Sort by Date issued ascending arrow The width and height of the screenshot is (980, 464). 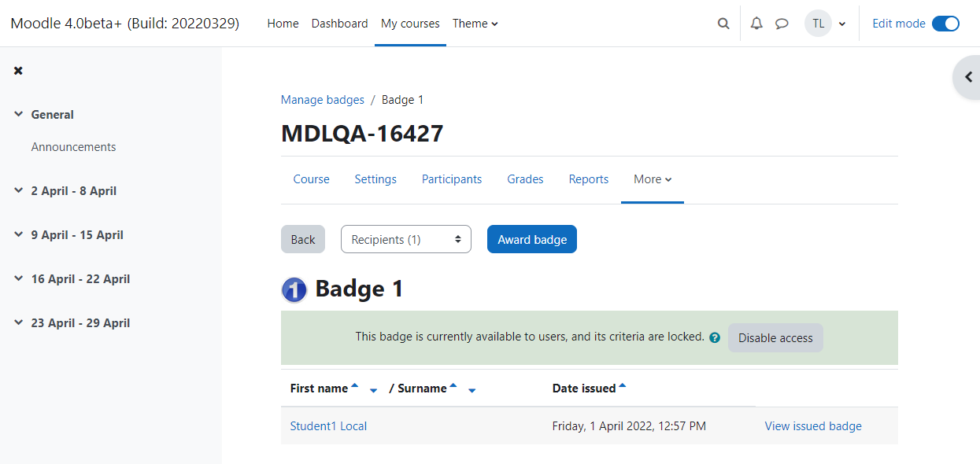[623, 386]
